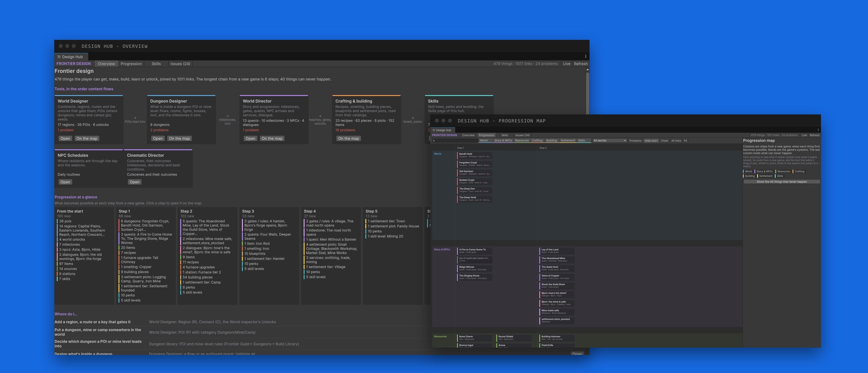Click Fit in the Progression Map toolbar

[x=685, y=141]
